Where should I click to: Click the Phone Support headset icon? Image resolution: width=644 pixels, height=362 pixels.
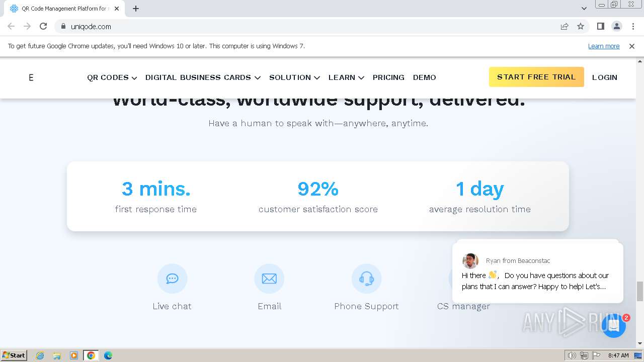(x=366, y=279)
